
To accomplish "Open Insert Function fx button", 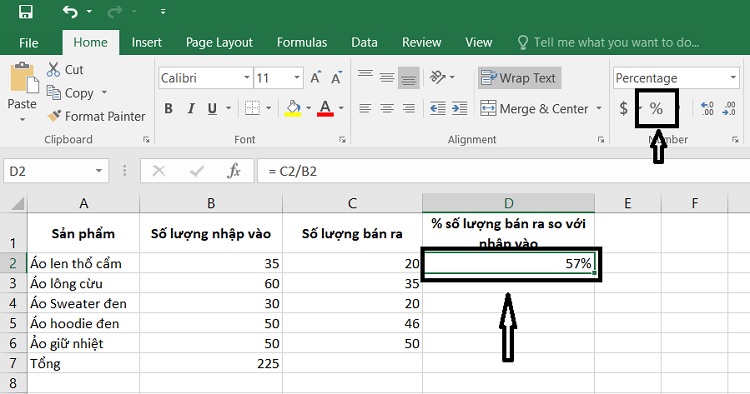I will coord(233,171).
